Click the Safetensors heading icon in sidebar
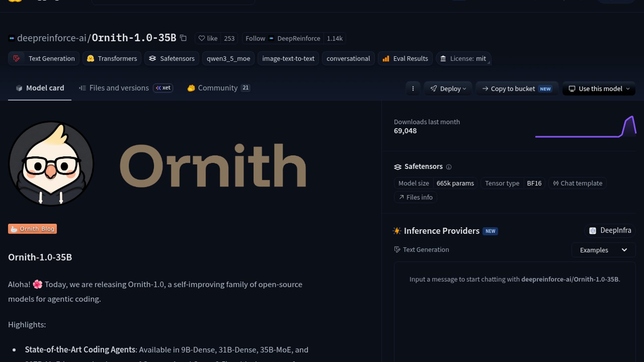The width and height of the screenshot is (644, 362). coord(397,167)
